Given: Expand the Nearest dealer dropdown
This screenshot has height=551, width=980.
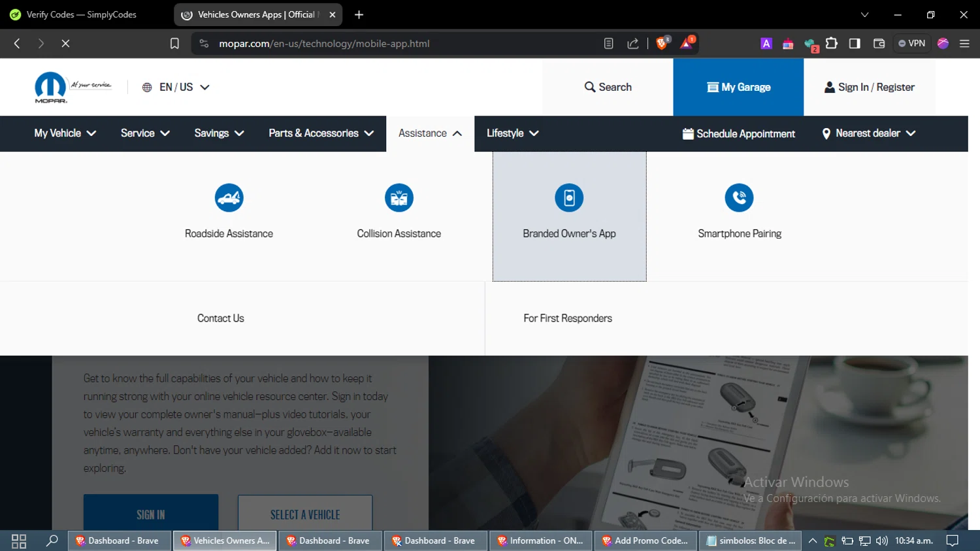Looking at the screenshot, I should [x=868, y=133].
